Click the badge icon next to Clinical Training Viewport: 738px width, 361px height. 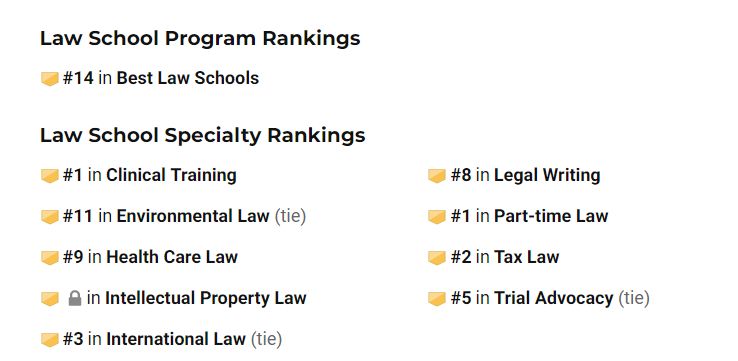tap(49, 176)
